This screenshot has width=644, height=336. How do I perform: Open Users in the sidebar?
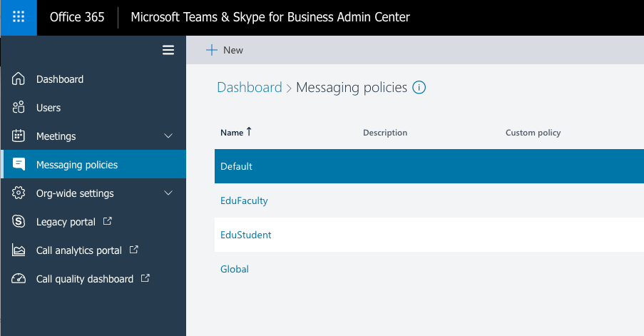click(x=48, y=108)
